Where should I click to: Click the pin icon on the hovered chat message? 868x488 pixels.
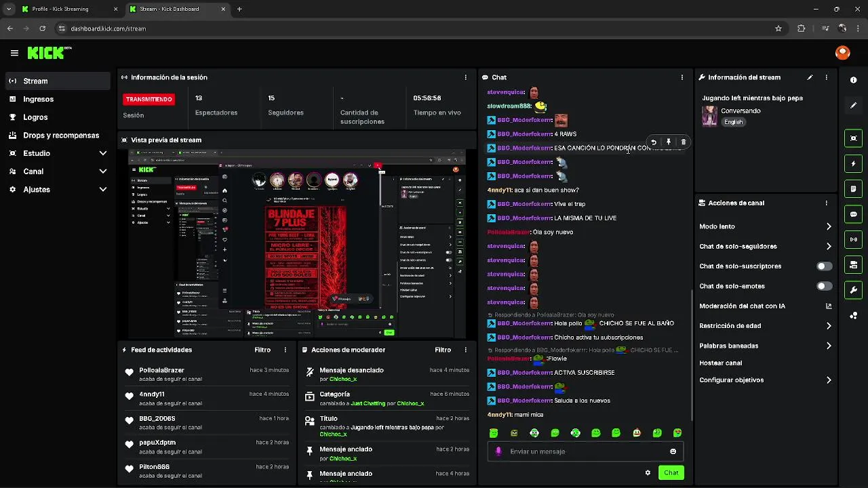(x=668, y=142)
